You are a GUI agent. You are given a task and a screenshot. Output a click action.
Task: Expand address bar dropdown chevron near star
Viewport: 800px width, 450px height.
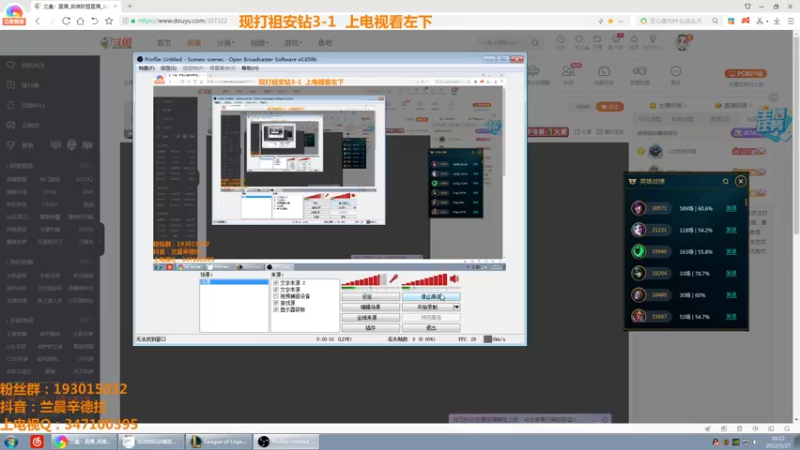[x=620, y=21]
